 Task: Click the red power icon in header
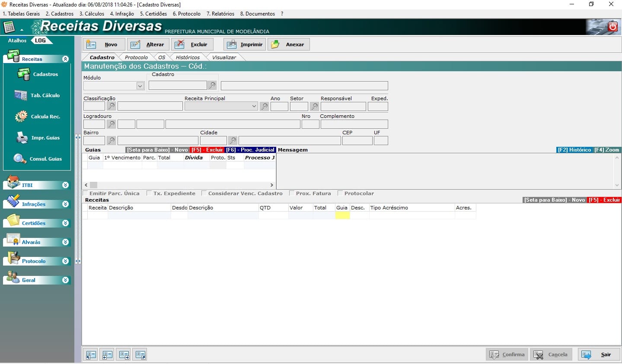point(612,27)
